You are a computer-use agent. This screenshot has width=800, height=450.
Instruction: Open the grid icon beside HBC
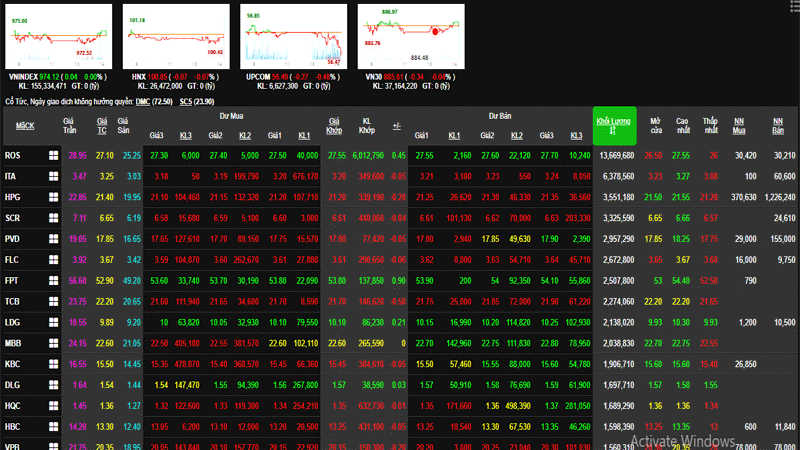tap(53, 428)
